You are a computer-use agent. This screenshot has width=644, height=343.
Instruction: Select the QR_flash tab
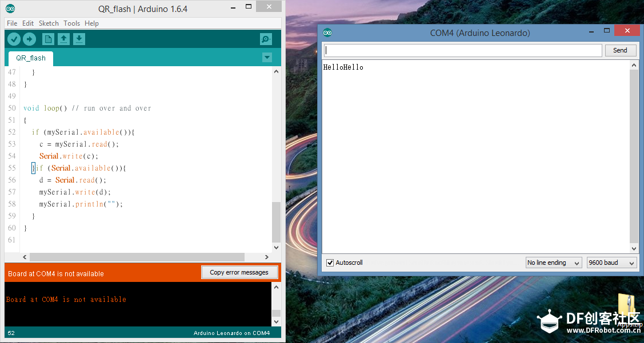[x=31, y=58]
